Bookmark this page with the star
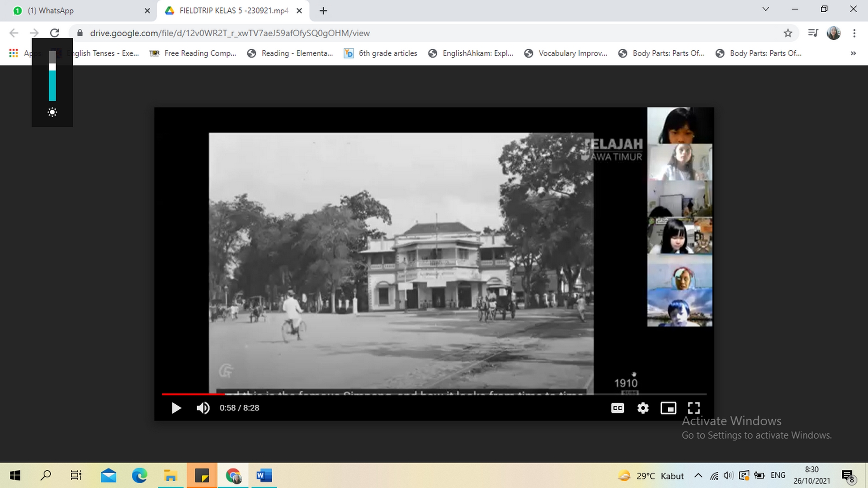Image resolution: width=868 pixels, height=488 pixels. [x=788, y=33]
